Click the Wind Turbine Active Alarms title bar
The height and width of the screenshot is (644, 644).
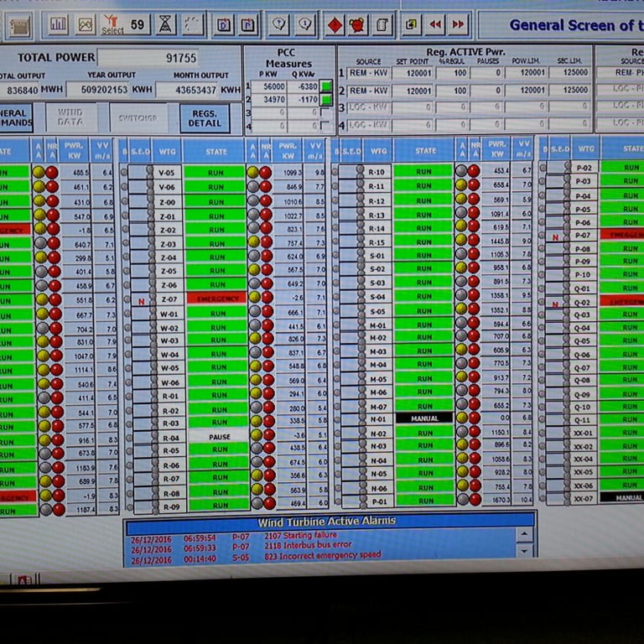click(326, 522)
